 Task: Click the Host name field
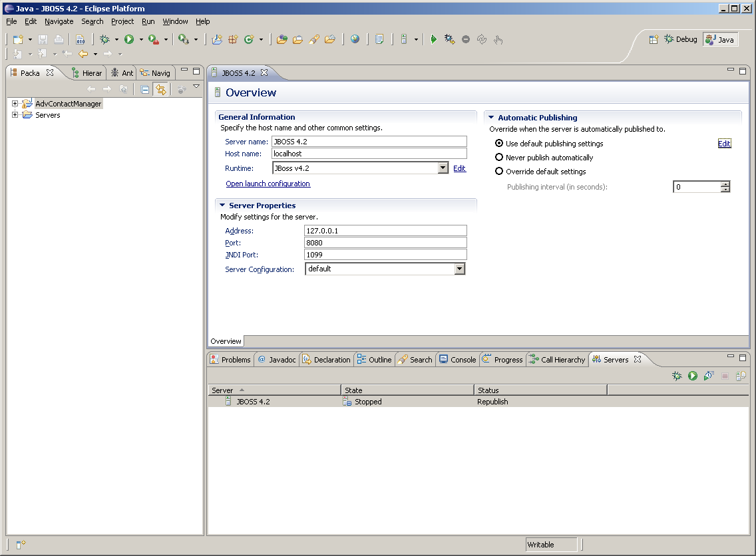pos(369,153)
